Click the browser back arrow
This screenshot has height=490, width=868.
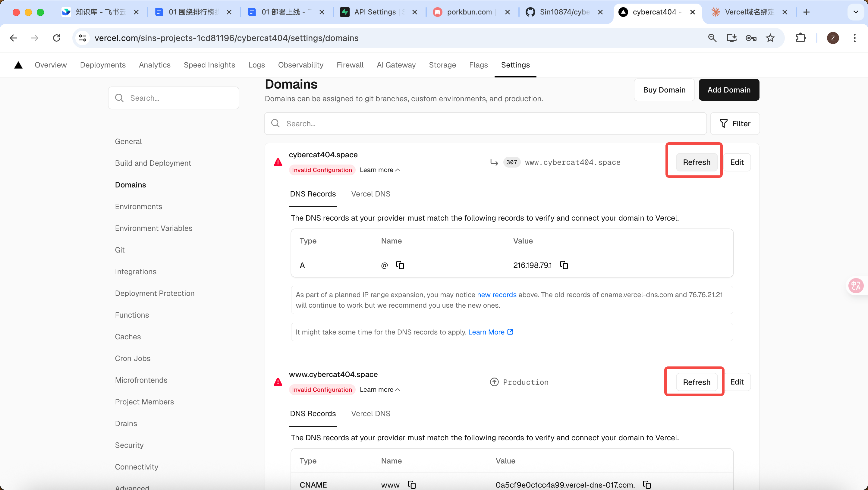coord(14,38)
